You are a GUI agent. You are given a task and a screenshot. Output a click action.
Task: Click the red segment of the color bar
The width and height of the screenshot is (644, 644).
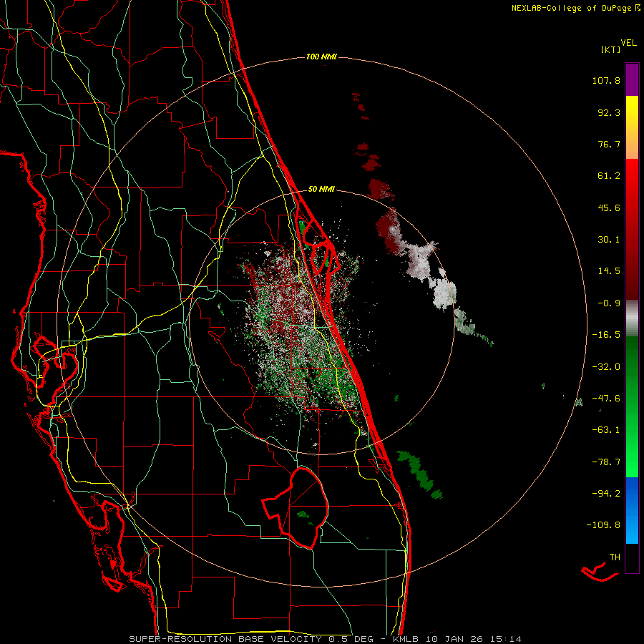[x=632, y=229]
